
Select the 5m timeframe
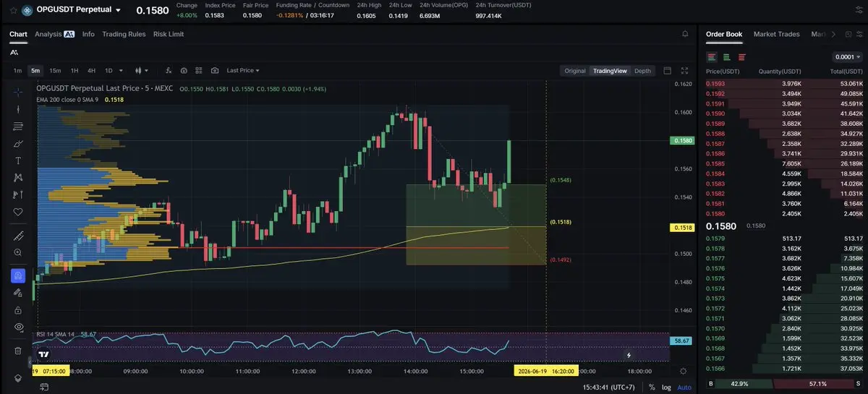click(x=35, y=71)
